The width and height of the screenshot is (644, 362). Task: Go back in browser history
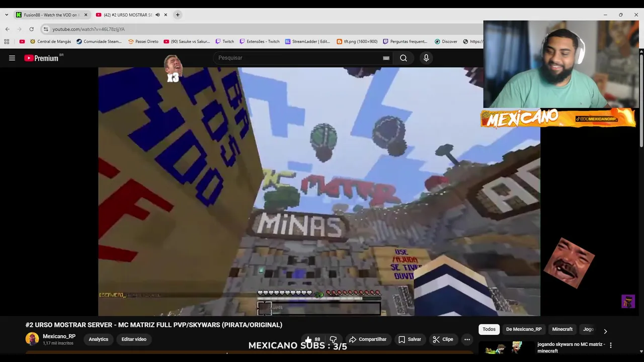[7, 29]
